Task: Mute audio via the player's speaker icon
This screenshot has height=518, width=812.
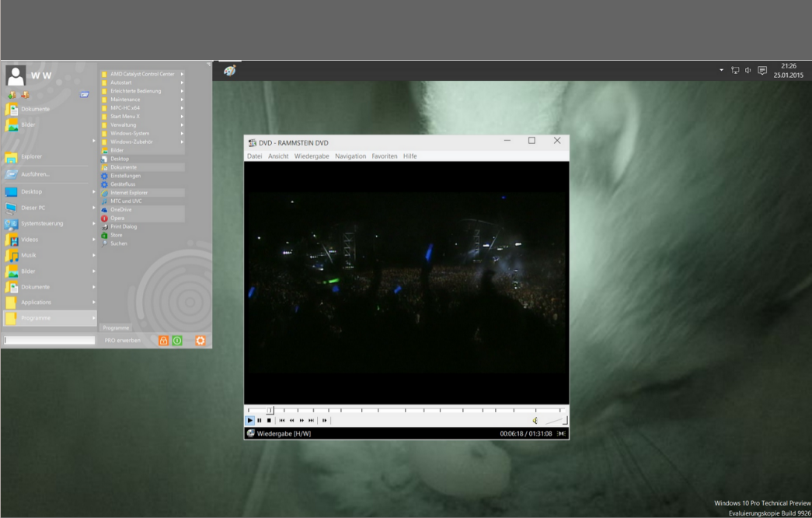Action: tap(535, 421)
